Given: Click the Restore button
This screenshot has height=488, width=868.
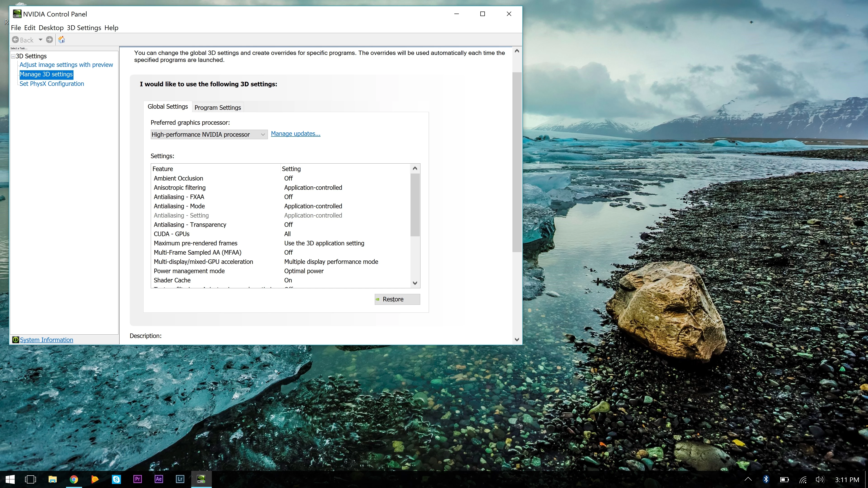Looking at the screenshot, I should click(x=397, y=299).
